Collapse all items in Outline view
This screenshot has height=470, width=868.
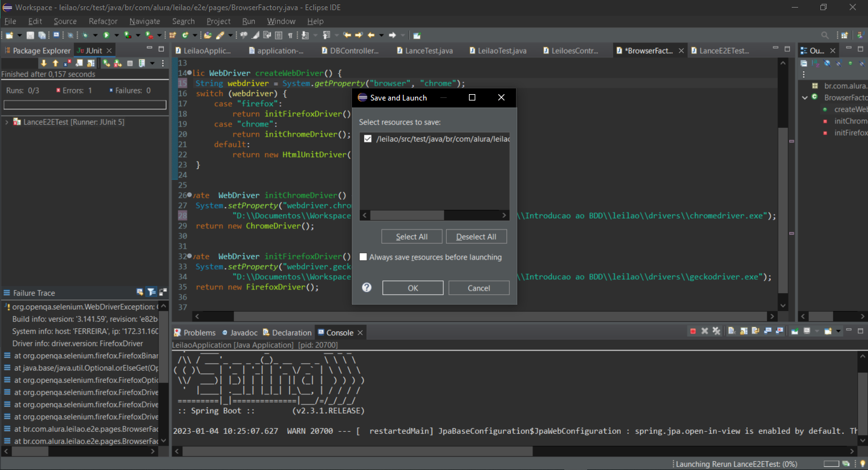[x=804, y=64]
